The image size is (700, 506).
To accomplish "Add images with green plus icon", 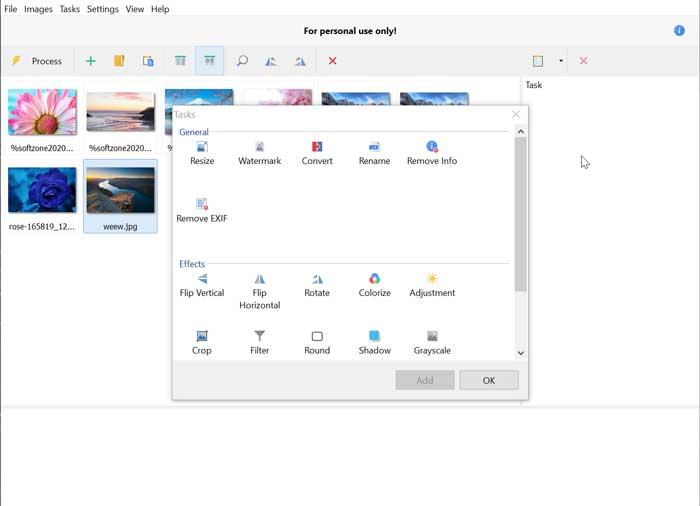I will coord(91,61).
